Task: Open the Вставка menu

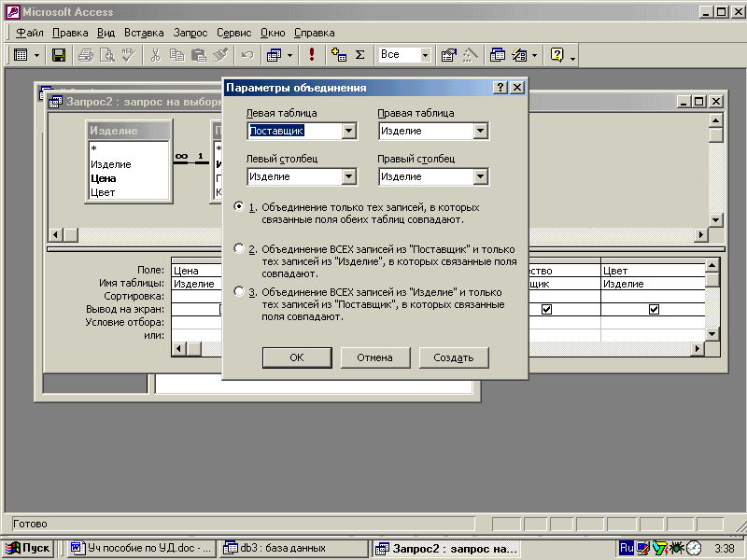Action: [x=144, y=33]
